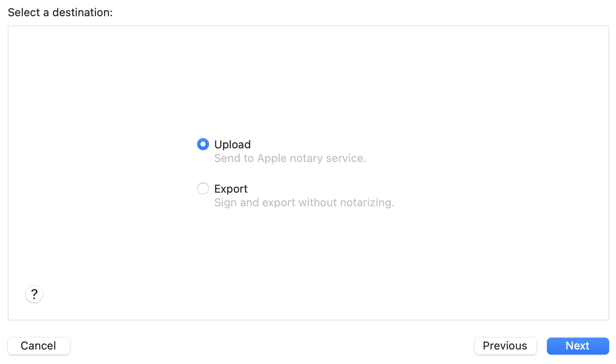The height and width of the screenshot is (364, 616).
Task: Dismiss the sheet with Cancel
Action: pyautogui.click(x=39, y=346)
